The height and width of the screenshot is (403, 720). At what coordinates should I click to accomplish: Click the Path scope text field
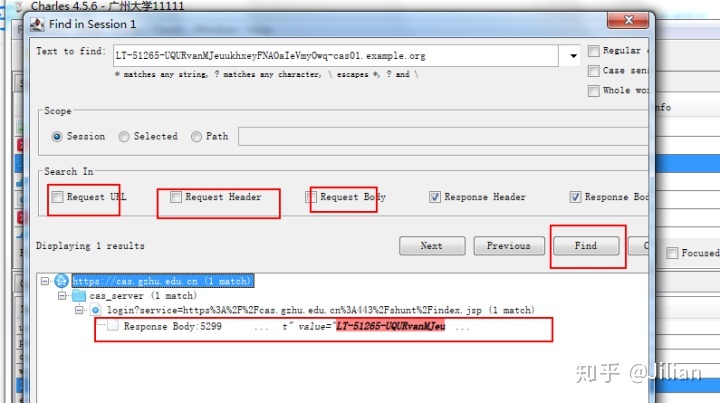point(443,137)
